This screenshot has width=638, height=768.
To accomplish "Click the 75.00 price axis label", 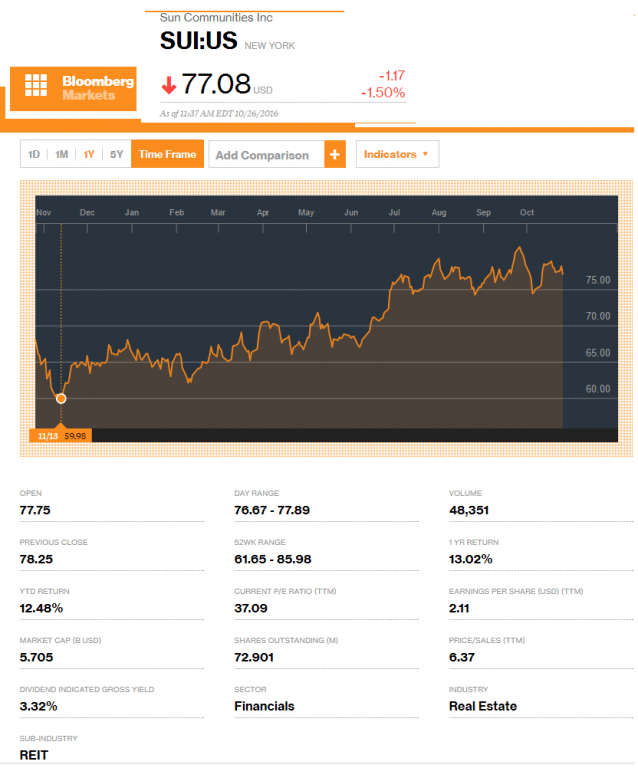I will (x=598, y=280).
